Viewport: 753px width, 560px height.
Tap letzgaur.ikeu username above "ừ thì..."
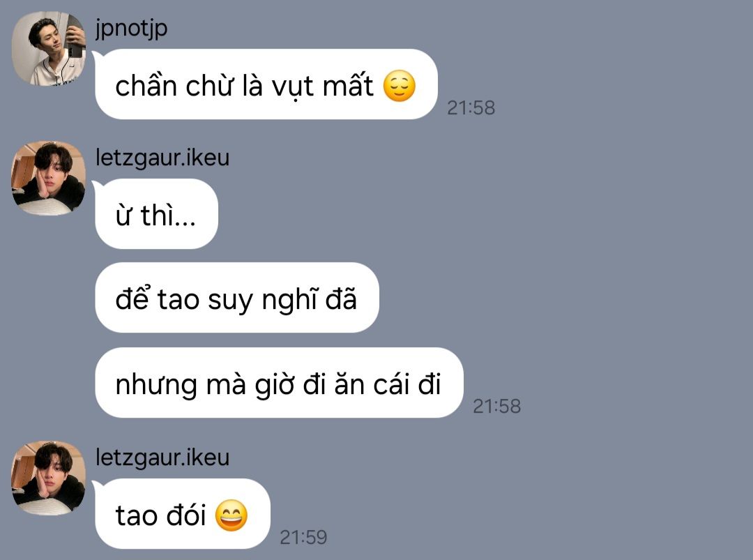[162, 158]
